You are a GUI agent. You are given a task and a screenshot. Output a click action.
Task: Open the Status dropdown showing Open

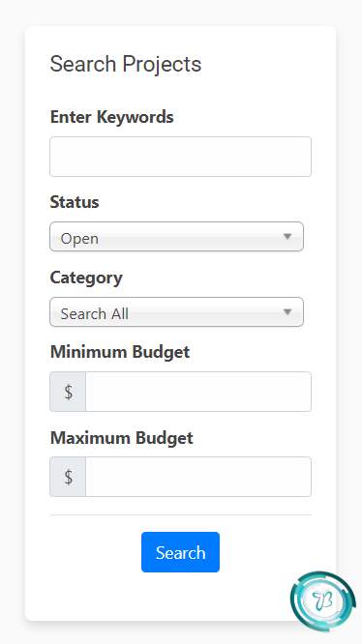(177, 237)
